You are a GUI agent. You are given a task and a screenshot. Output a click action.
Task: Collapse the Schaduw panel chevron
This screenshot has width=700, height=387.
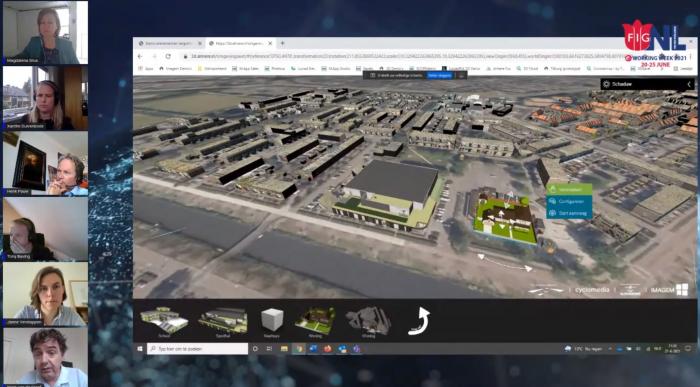tap(689, 84)
